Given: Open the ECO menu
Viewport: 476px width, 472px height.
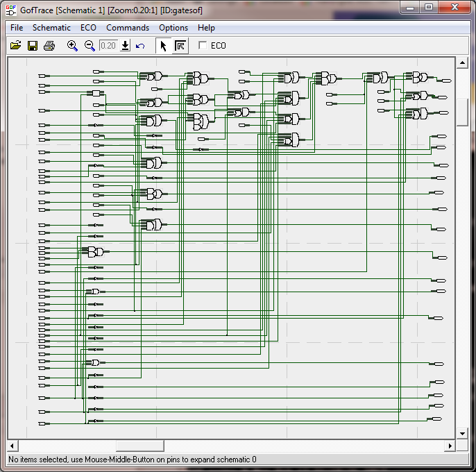Looking at the screenshot, I should coord(88,28).
